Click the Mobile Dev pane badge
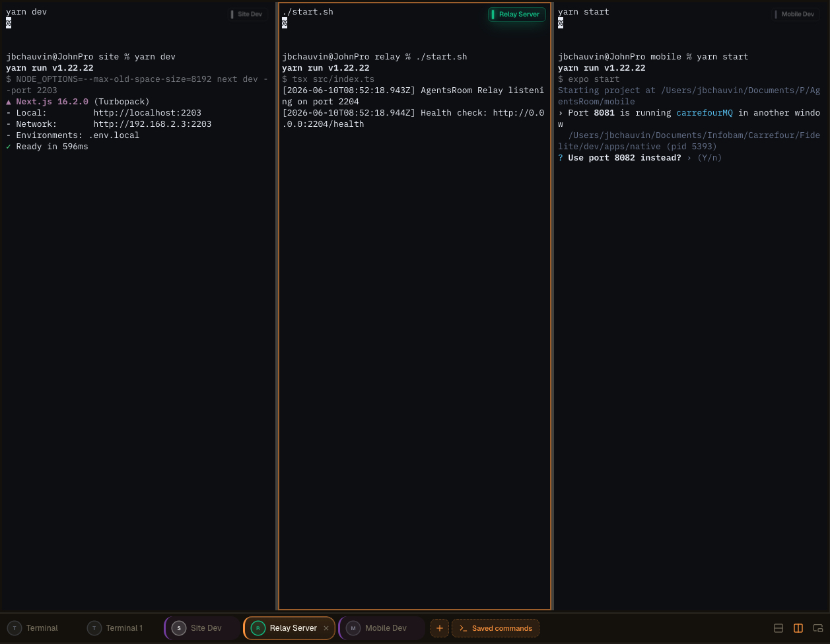 (794, 14)
